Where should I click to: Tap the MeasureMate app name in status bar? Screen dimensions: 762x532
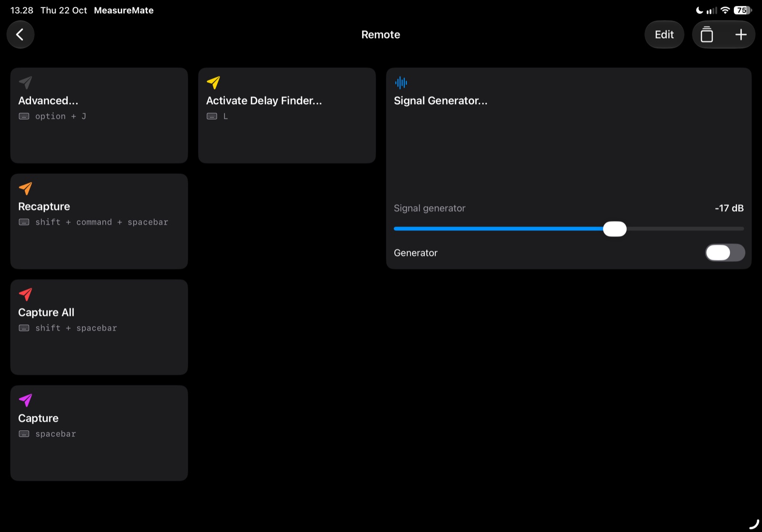click(124, 10)
